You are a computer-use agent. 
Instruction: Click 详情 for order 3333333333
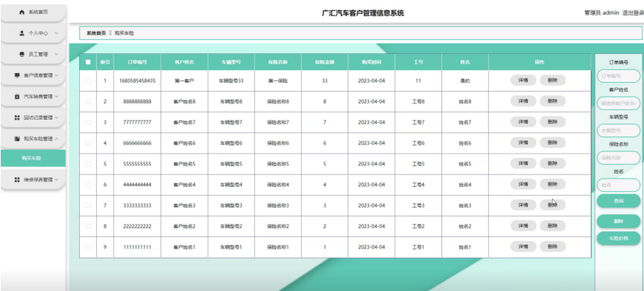pos(523,205)
